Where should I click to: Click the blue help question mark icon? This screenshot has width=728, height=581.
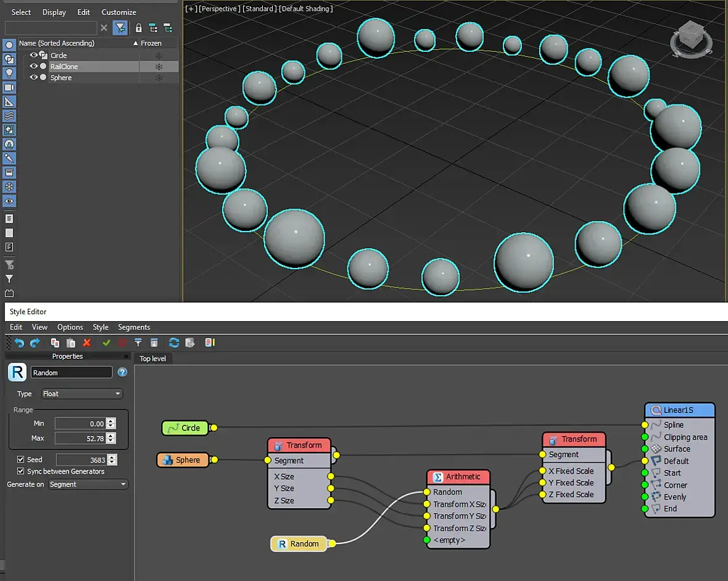point(122,372)
